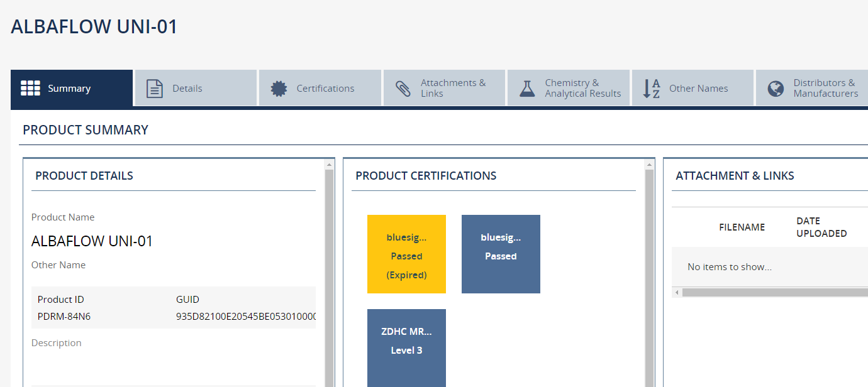868x387 pixels.
Task: Click the paperclip Attachments icon
Action: [403, 89]
